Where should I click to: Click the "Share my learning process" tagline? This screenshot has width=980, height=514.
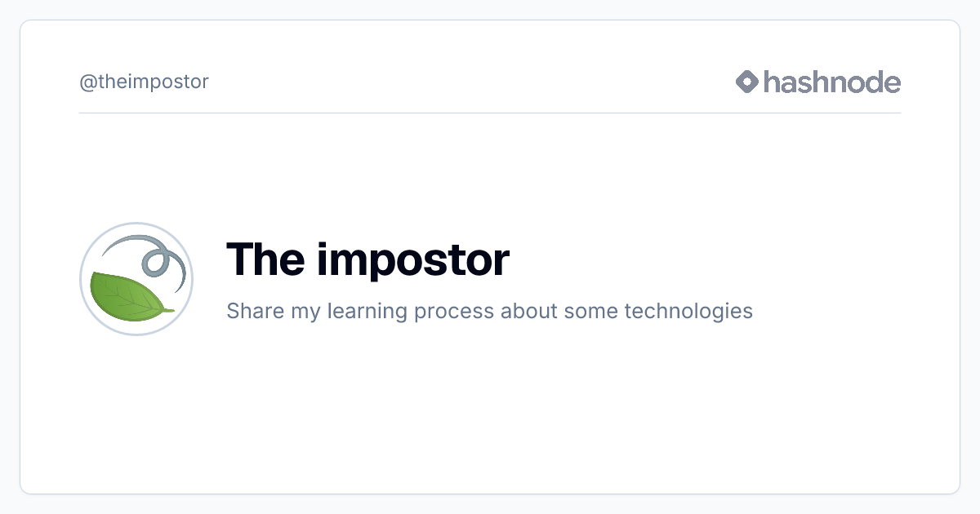pyautogui.click(x=489, y=311)
